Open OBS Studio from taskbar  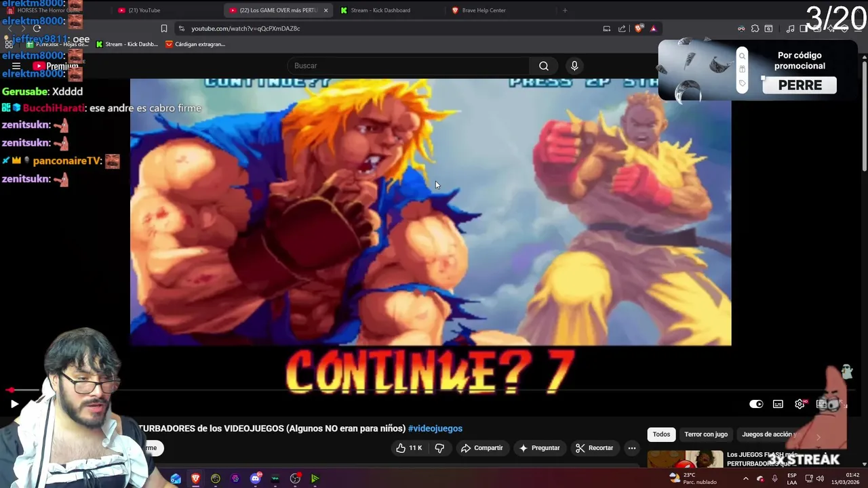tap(295, 479)
